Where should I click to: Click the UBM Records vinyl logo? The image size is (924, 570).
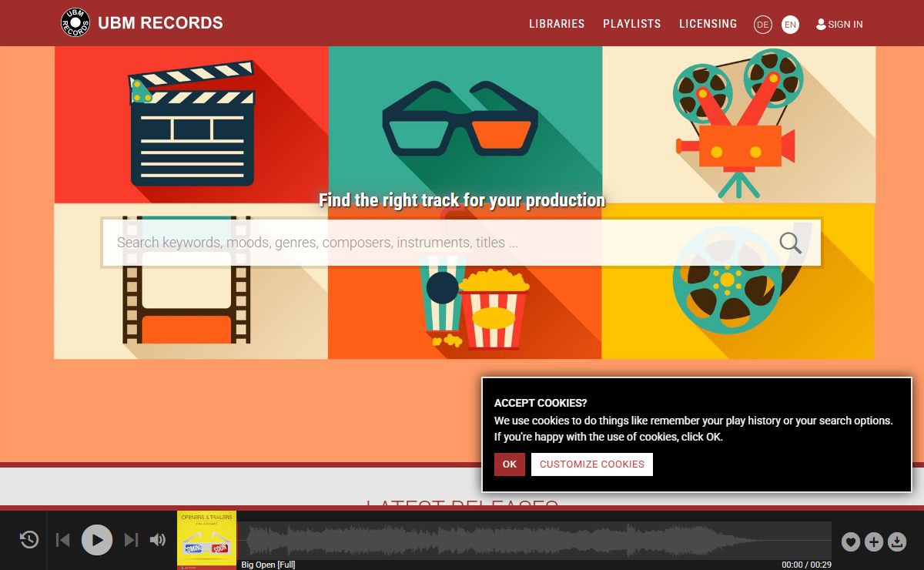tap(75, 22)
